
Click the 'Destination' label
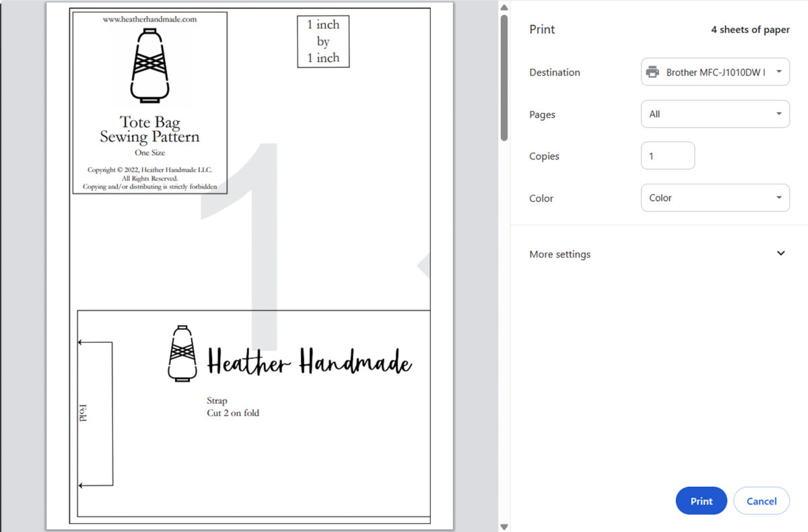point(554,72)
